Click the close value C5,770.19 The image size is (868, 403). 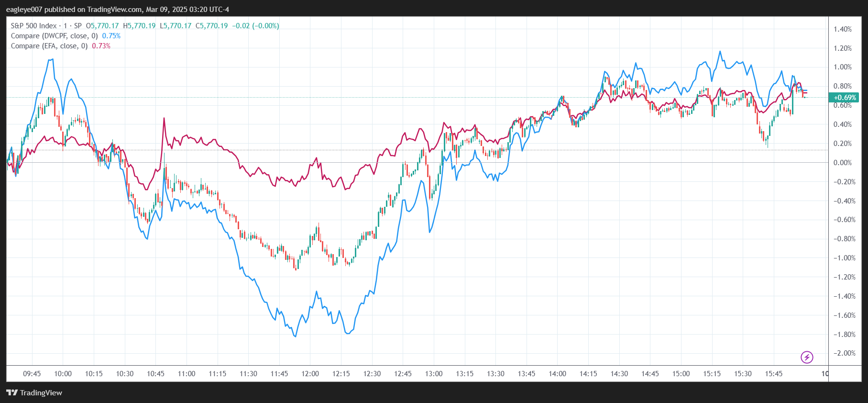click(x=212, y=26)
